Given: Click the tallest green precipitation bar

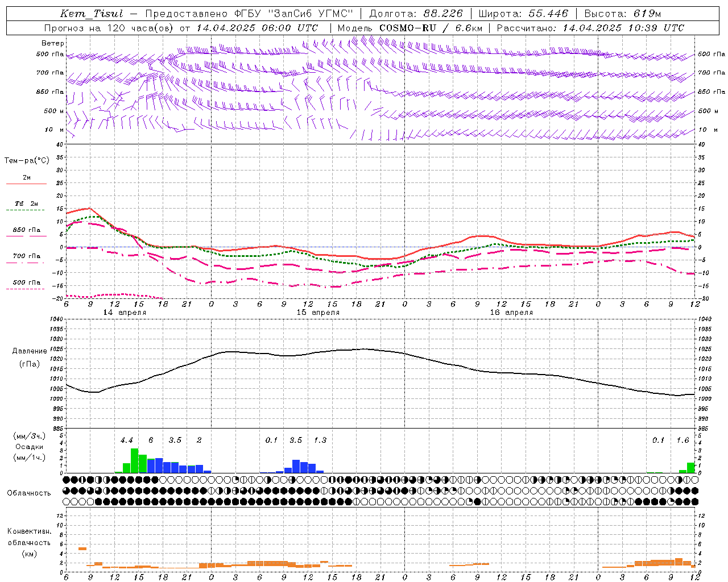Looking at the screenshot, I should [135, 461].
